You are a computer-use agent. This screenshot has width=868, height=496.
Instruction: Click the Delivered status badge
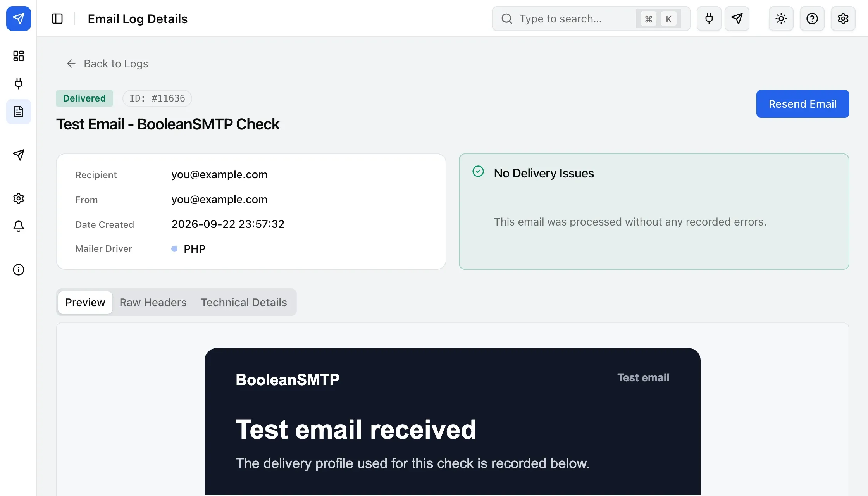tap(84, 98)
